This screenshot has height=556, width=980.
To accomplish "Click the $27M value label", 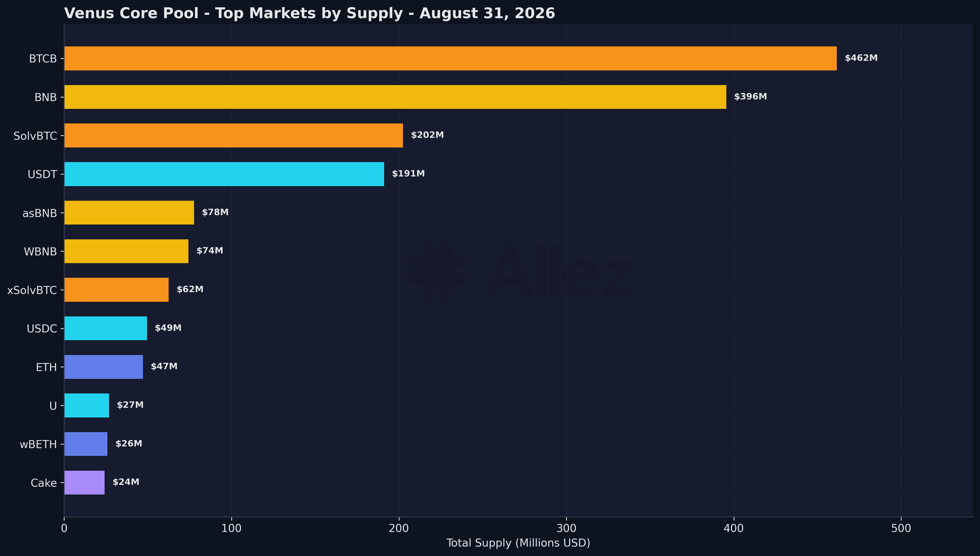I will click(130, 405).
